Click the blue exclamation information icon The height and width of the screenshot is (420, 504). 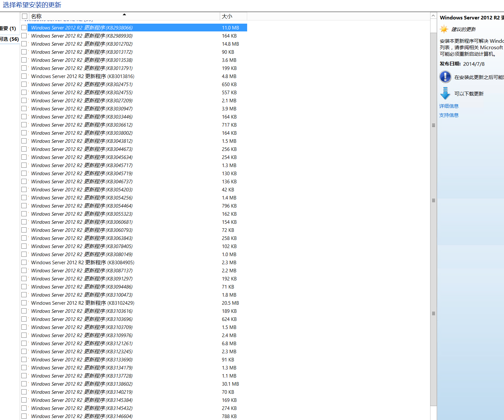445,77
